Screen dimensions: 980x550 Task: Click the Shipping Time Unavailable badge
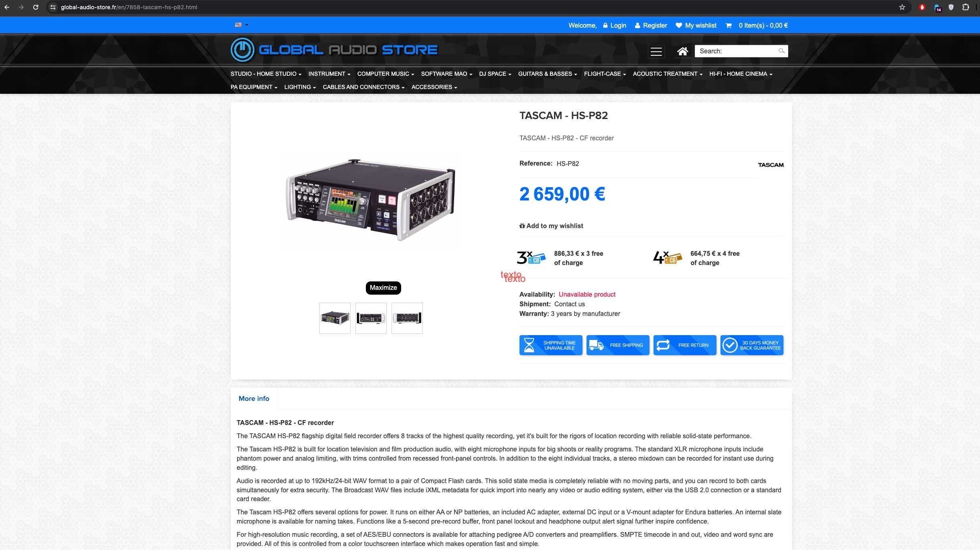tap(551, 345)
